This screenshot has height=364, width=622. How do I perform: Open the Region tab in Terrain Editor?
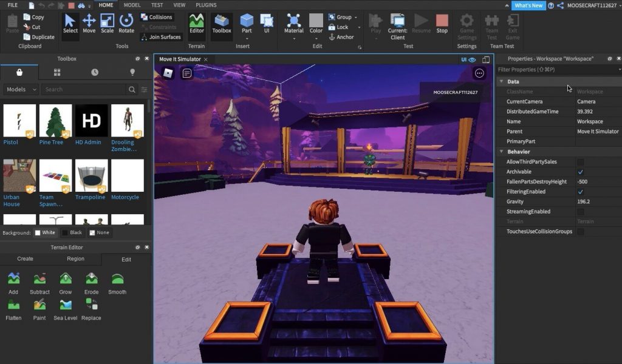point(77,258)
